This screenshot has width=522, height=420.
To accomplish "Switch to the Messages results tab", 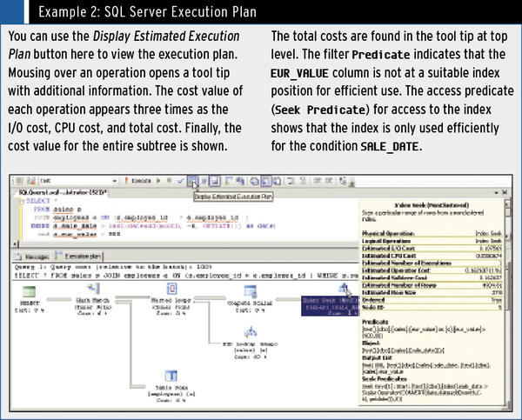I will (x=33, y=257).
